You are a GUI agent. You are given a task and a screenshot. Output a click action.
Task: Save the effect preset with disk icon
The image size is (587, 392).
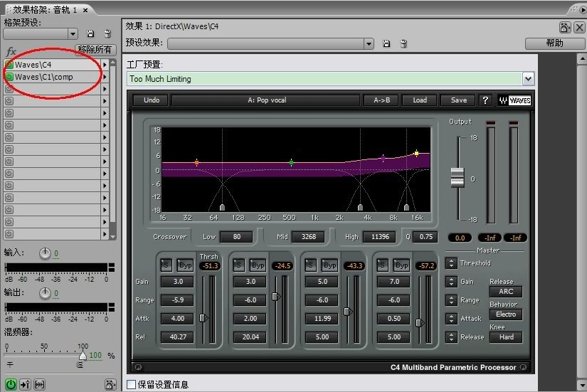[x=386, y=44]
